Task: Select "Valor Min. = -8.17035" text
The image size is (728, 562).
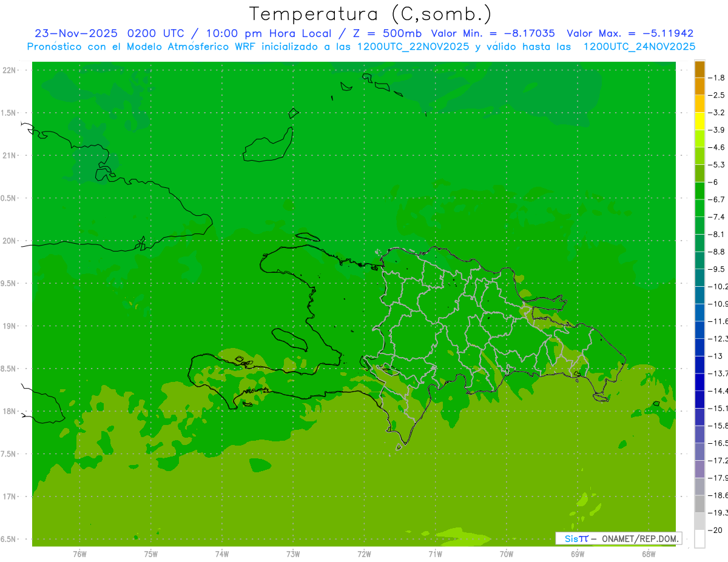Action: pos(493,34)
